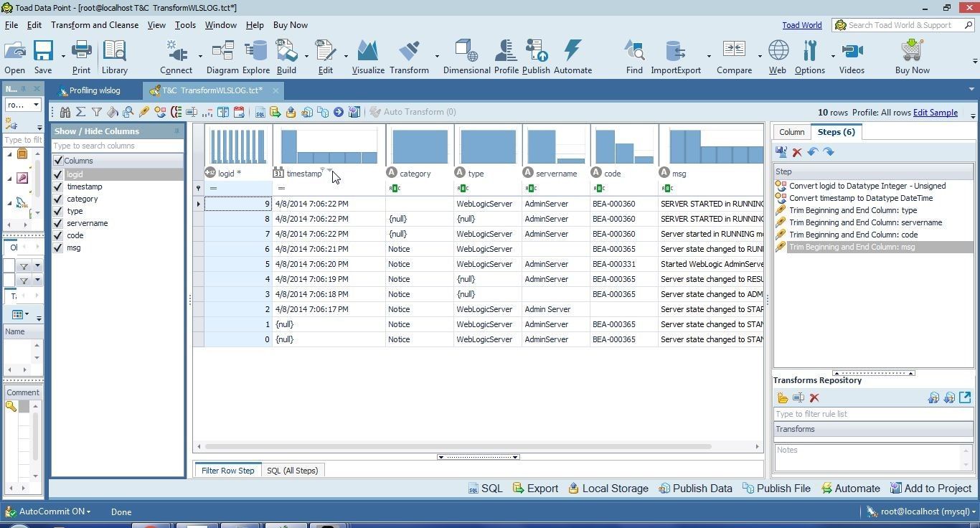Image resolution: width=980 pixels, height=528 pixels.
Task: Open the ImportExport dropdown arrow
Action: coord(708,56)
